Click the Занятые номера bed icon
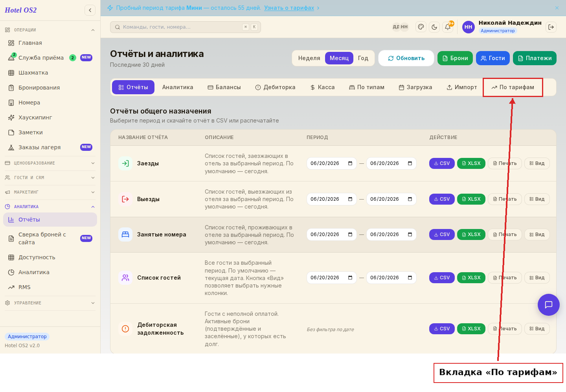566x392 pixels. [x=125, y=234]
